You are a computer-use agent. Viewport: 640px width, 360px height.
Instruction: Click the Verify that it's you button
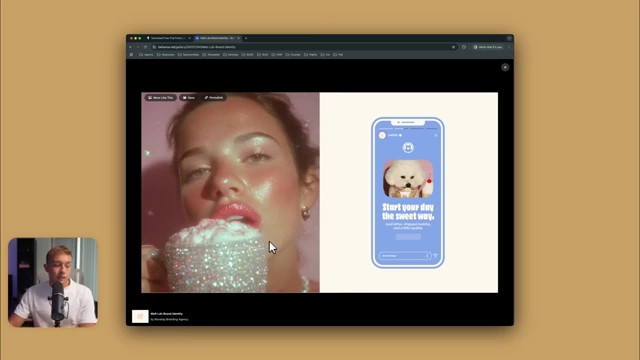(488, 47)
